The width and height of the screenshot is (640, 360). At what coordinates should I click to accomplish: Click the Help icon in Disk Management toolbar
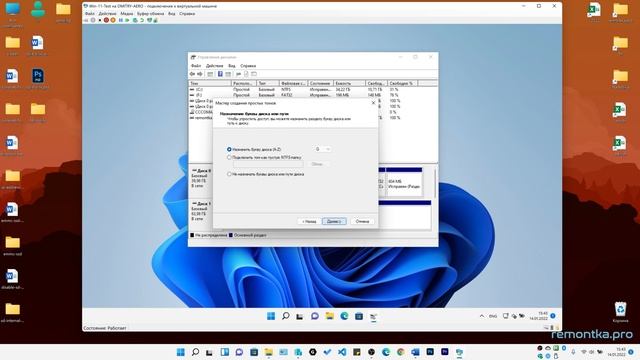pyautogui.click(x=220, y=74)
